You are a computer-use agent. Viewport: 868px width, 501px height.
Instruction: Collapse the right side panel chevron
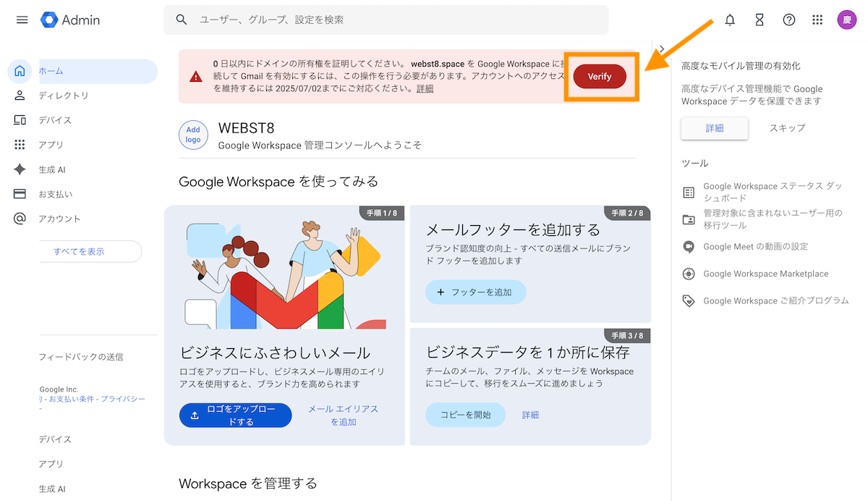662,49
